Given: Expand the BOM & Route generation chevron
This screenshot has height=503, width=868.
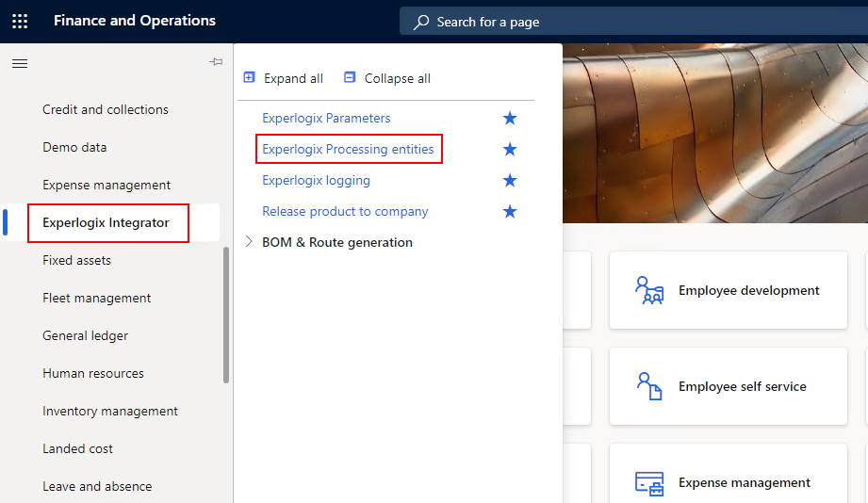Looking at the screenshot, I should click(x=249, y=242).
